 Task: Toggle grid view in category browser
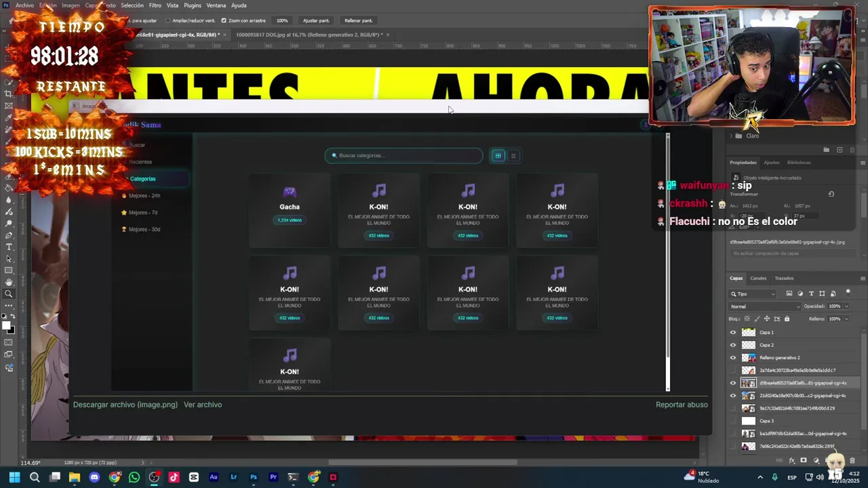tap(498, 156)
